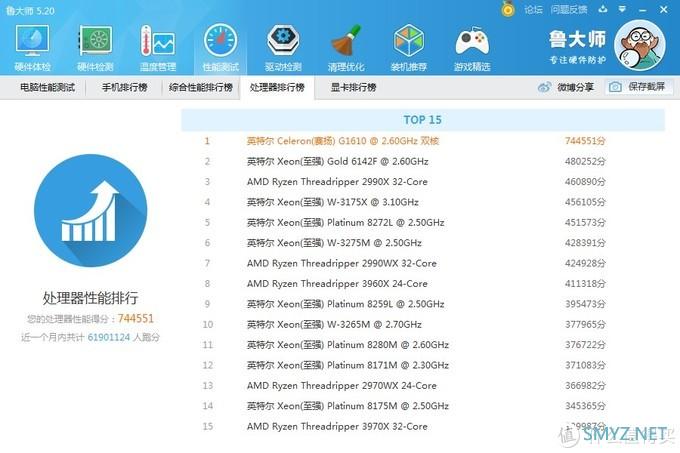Click the score 428391分
Viewport: 680px width, 453px height.
[x=585, y=243]
